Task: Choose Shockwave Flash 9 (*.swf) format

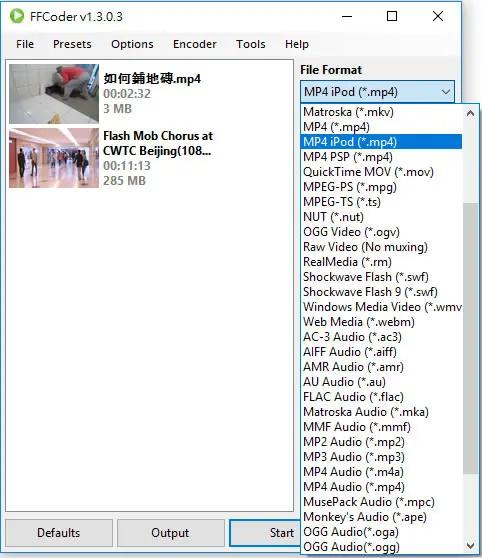Action: tap(382, 292)
